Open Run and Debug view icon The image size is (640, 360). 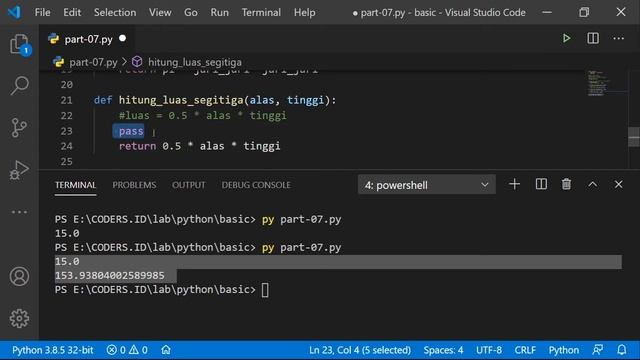[19, 170]
